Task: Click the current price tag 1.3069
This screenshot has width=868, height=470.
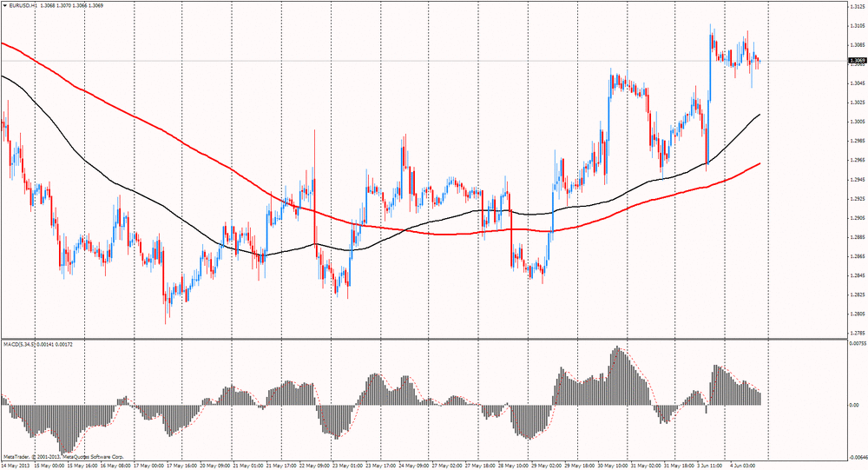Action: point(857,60)
